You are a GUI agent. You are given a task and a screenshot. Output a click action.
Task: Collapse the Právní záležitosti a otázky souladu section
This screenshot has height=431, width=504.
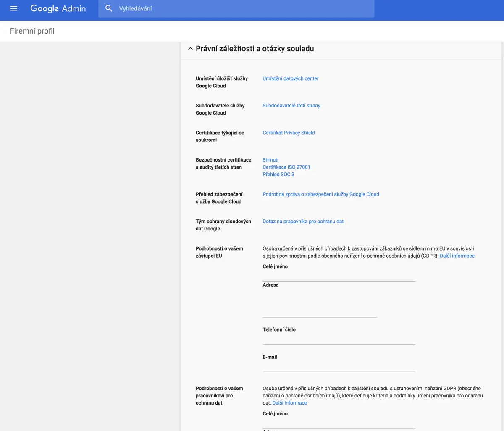click(x=190, y=49)
